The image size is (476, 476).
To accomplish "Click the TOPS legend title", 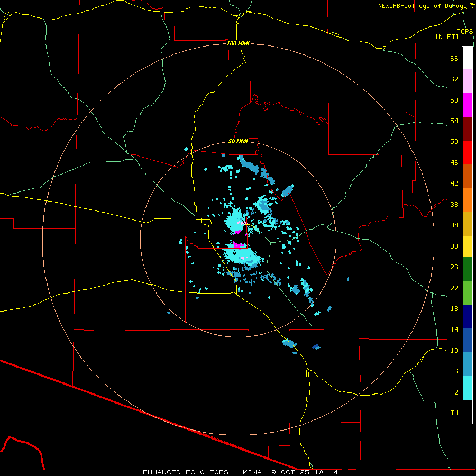I will (x=465, y=31).
